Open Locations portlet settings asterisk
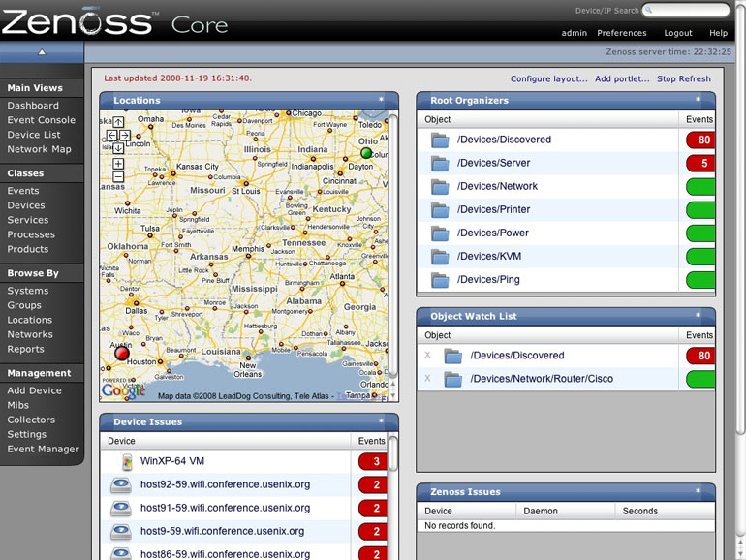Viewport: 746px width, 560px height. 381,100
